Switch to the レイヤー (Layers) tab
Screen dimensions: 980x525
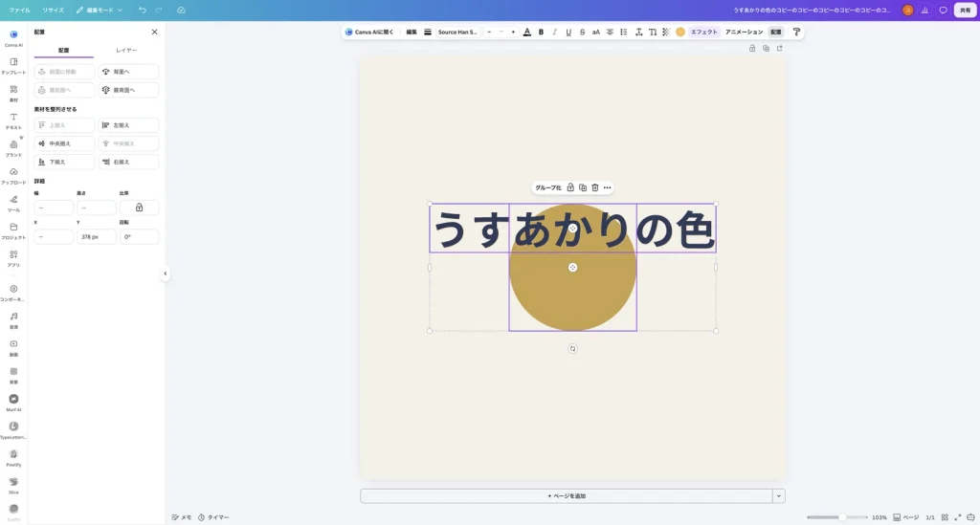click(x=126, y=50)
